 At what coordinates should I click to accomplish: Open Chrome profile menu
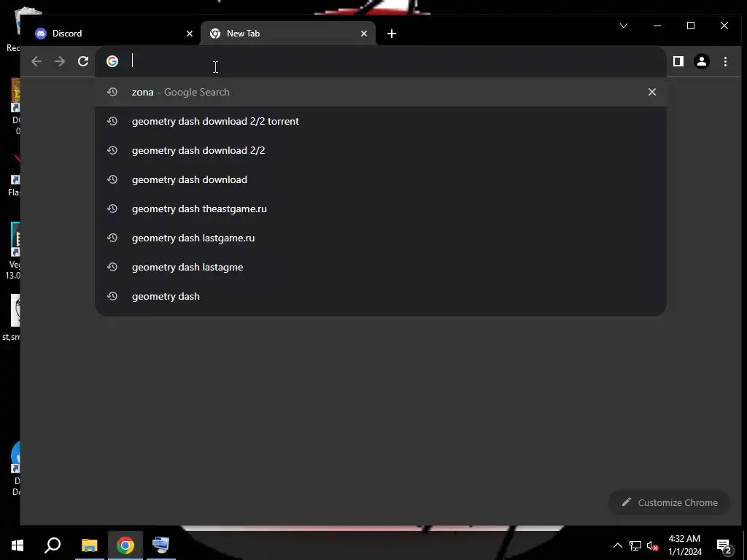click(x=702, y=61)
